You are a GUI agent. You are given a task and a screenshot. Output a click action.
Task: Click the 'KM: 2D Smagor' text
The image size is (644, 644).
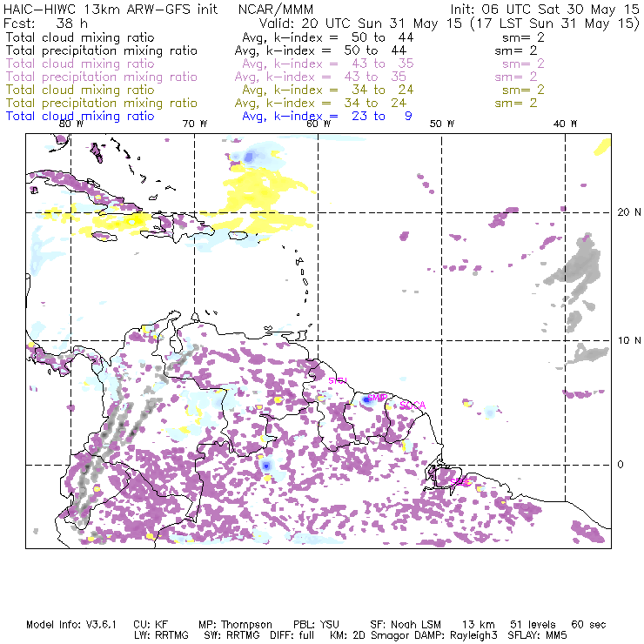368,635
